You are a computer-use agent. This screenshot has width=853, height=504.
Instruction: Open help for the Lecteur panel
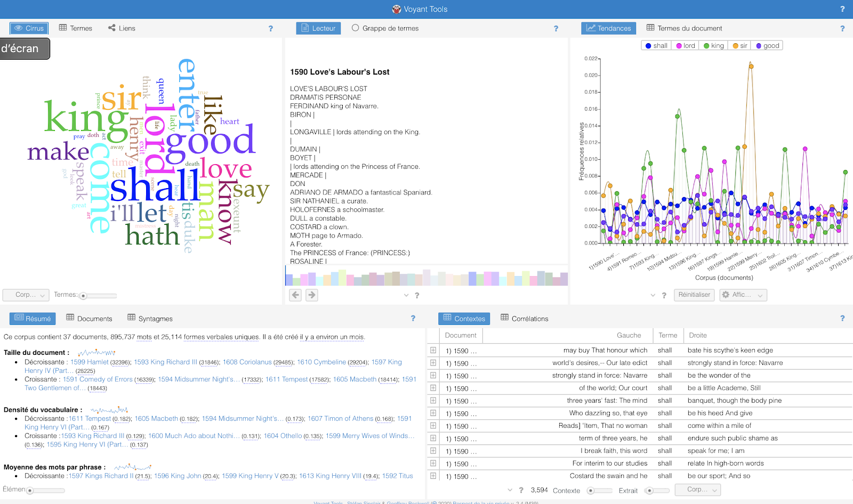(x=556, y=29)
